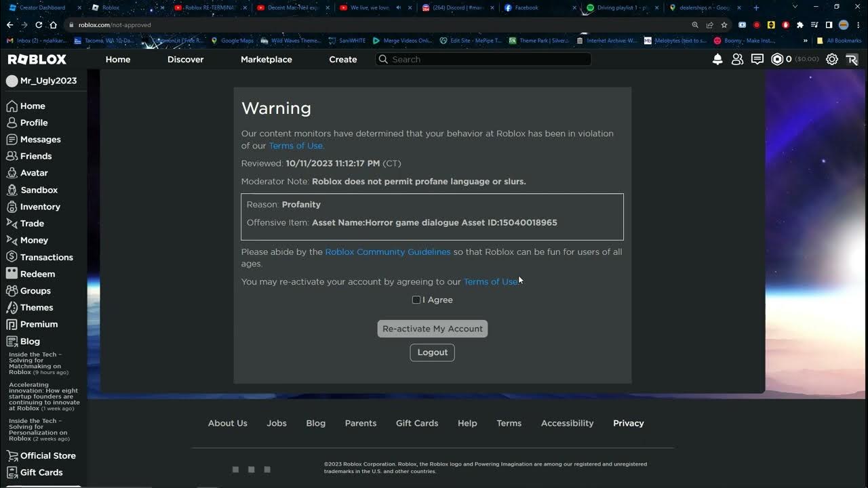The height and width of the screenshot is (488, 868).
Task: Click Re-activate My Account button
Action: pyautogui.click(x=433, y=329)
